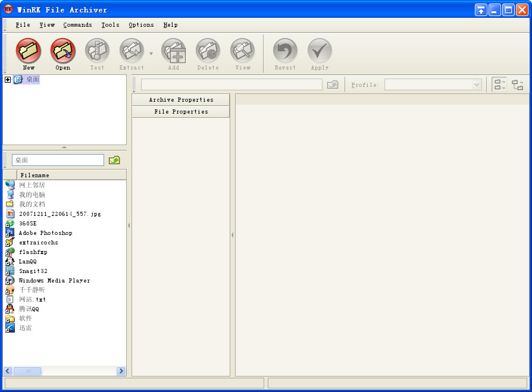Click the Revert toolbar icon
The image size is (532, 392).
[285, 52]
